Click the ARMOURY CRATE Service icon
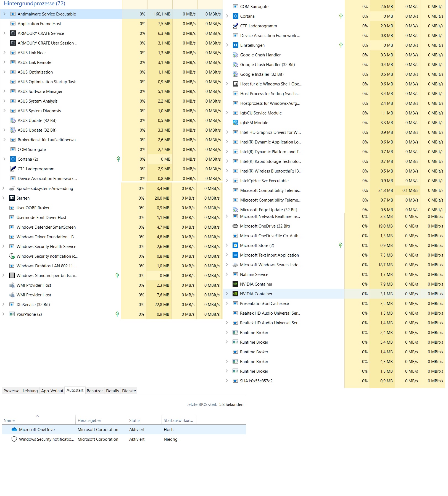 point(13,33)
